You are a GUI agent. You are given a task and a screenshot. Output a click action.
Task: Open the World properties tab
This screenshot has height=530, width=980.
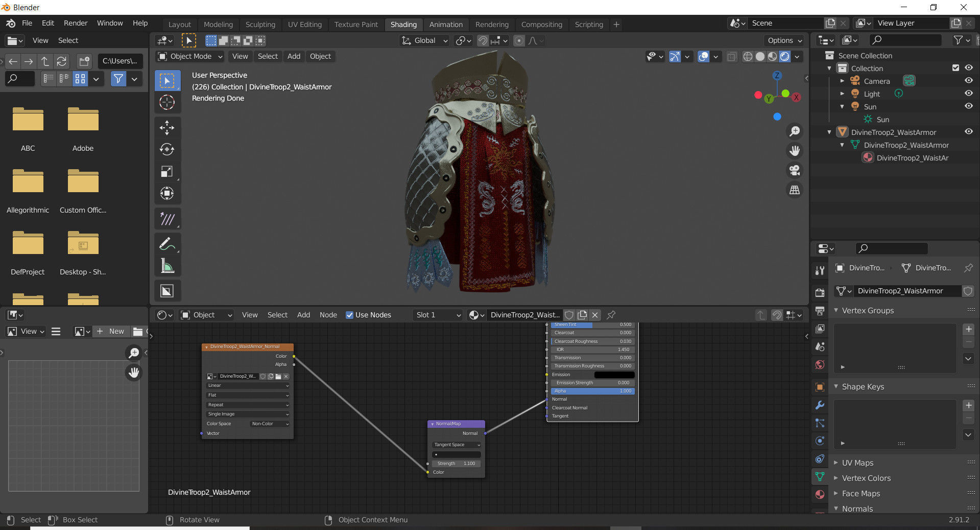820,364
